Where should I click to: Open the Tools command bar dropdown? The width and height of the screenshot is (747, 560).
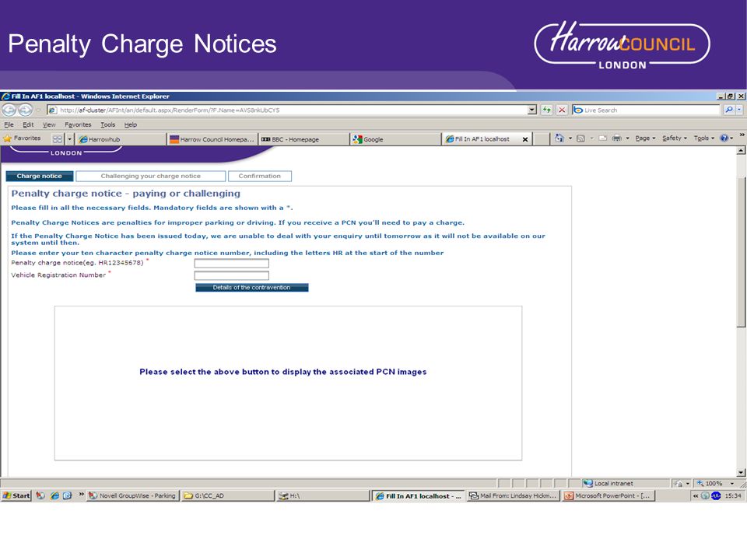point(703,138)
